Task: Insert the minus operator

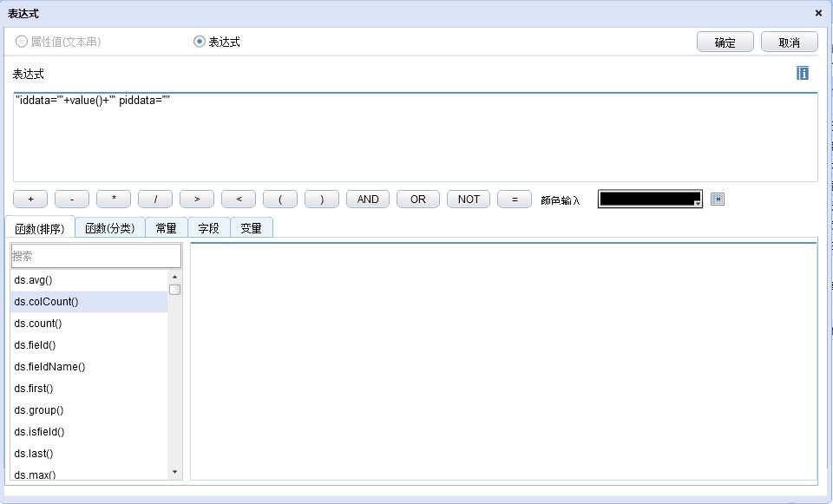Action: (72, 200)
